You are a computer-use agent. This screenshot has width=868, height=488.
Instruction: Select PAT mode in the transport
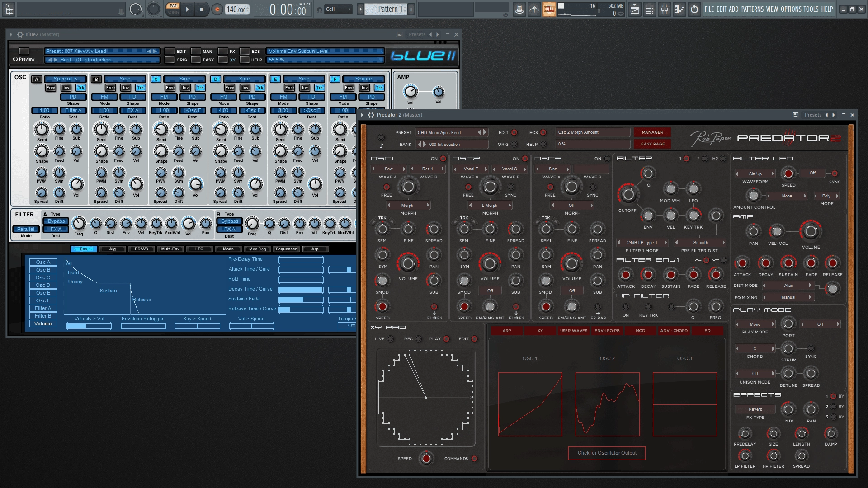tap(173, 6)
